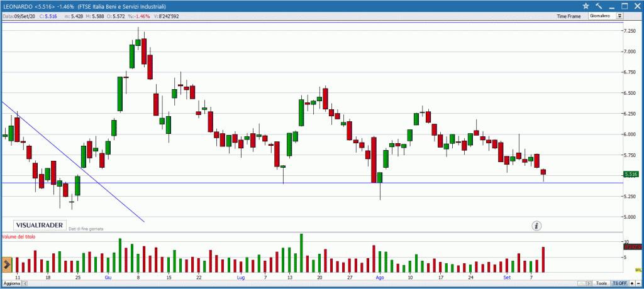Click the 'Time Frame' label
The width and height of the screenshot is (644, 289).
(x=569, y=16)
